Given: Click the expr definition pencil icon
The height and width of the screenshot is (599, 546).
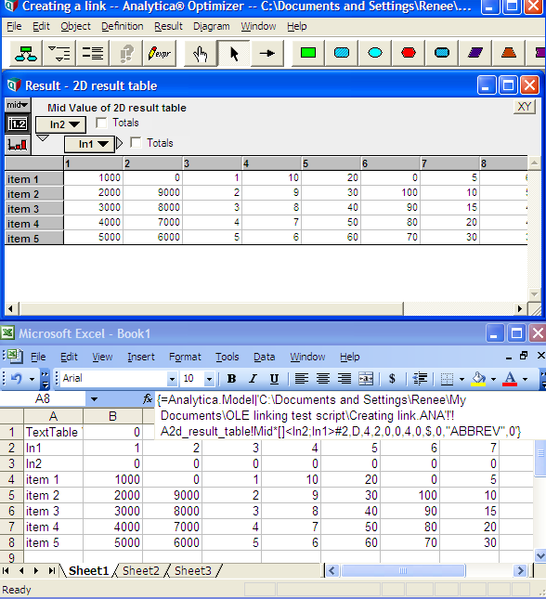Looking at the screenshot, I should pyautogui.click(x=159, y=53).
